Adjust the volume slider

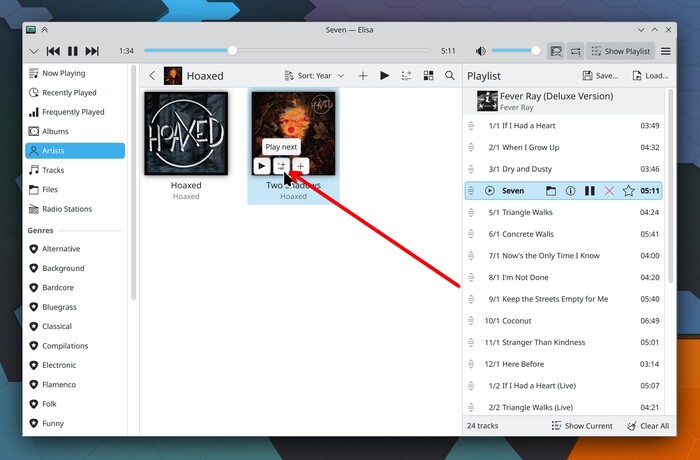(516, 50)
